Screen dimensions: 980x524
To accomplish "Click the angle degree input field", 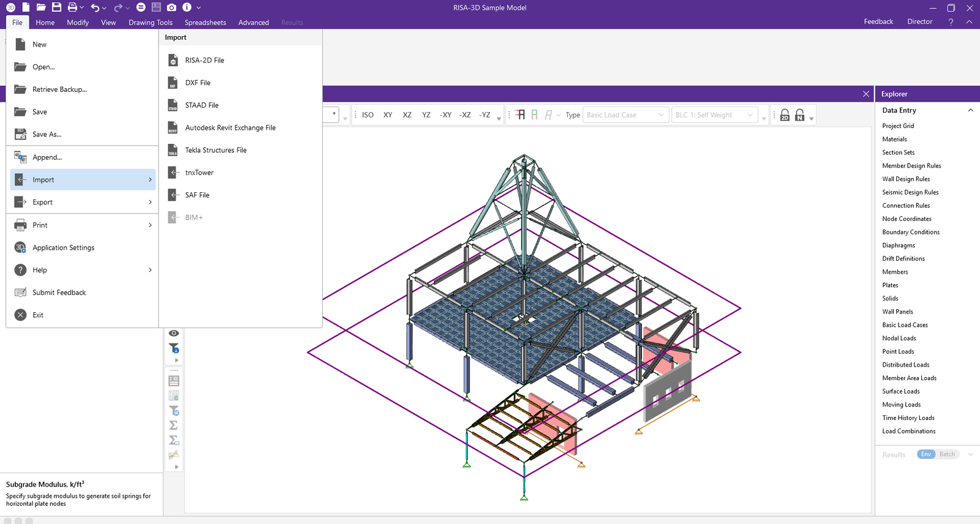I will point(331,114).
